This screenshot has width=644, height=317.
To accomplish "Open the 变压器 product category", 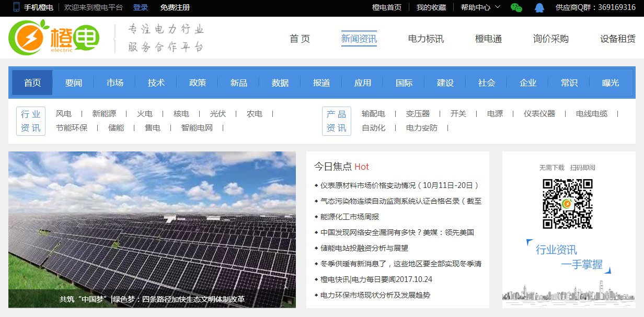I will [x=418, y=114].
